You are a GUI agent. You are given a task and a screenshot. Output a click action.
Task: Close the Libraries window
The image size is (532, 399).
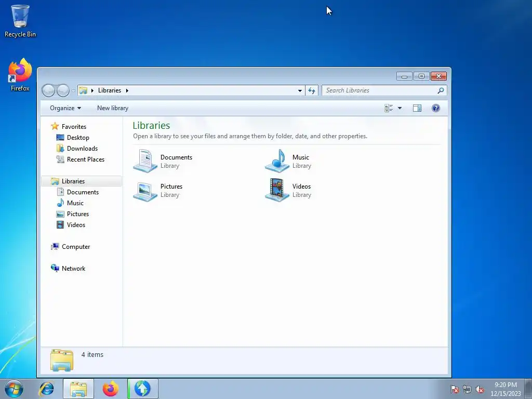click(x=438, y=76)
